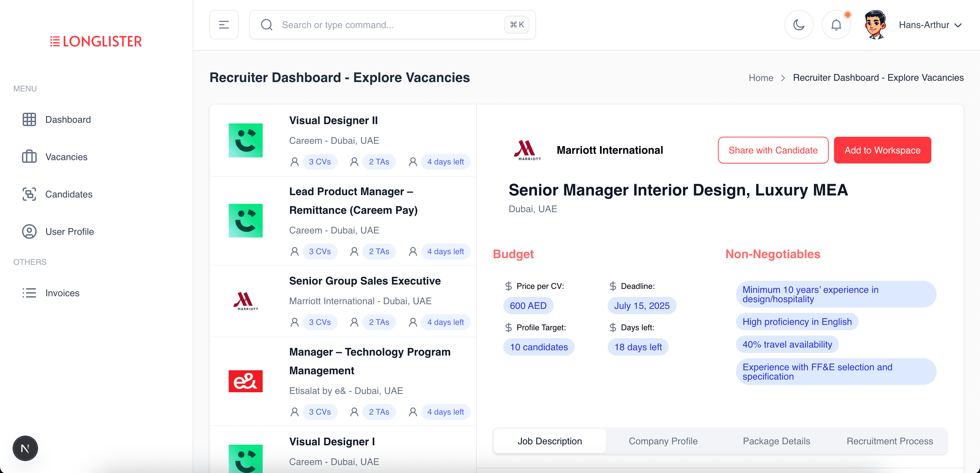Expand the Hans-Arthur account dropdown chevron
The width and height of the screenshot is (980, 473).
pos(958,25)
